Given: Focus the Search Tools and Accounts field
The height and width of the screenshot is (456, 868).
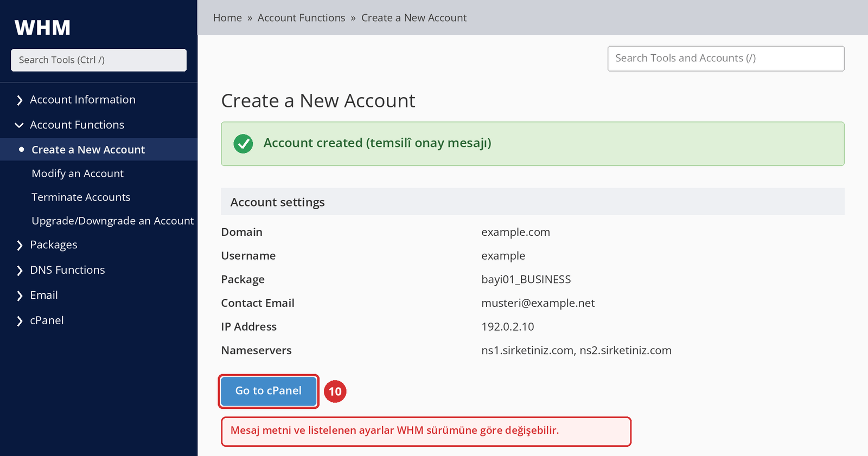Looking at the screenshot, I should (726, 59).
